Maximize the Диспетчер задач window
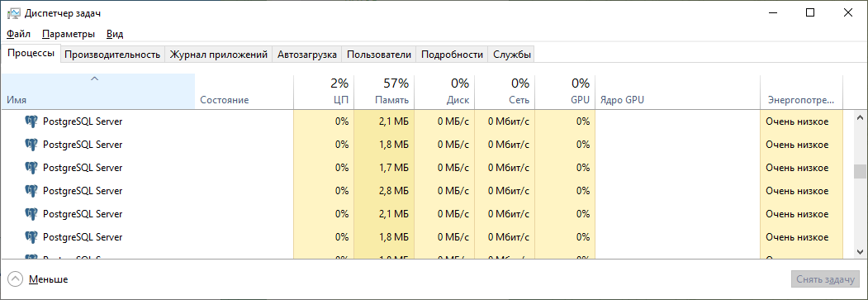 point(810,12)
